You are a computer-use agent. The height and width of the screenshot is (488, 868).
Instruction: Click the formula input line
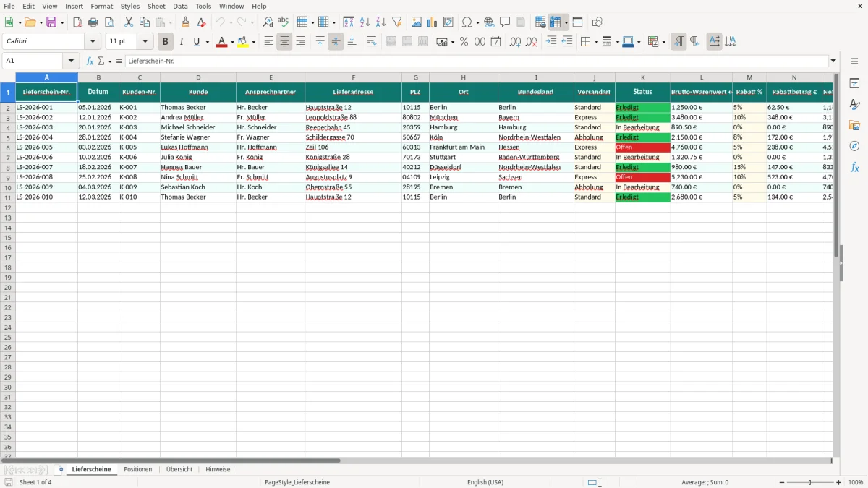477,61
